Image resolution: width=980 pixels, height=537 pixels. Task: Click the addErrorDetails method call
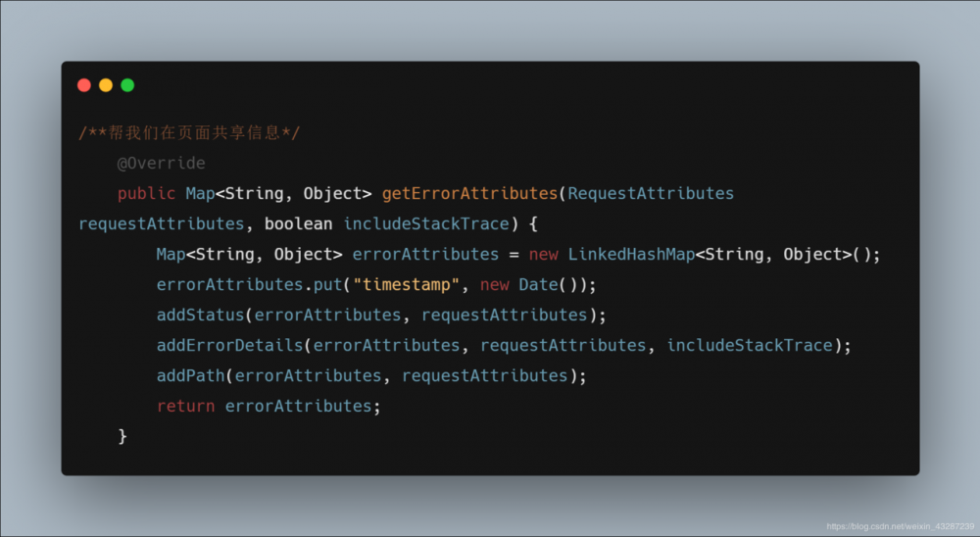point(229,345)
